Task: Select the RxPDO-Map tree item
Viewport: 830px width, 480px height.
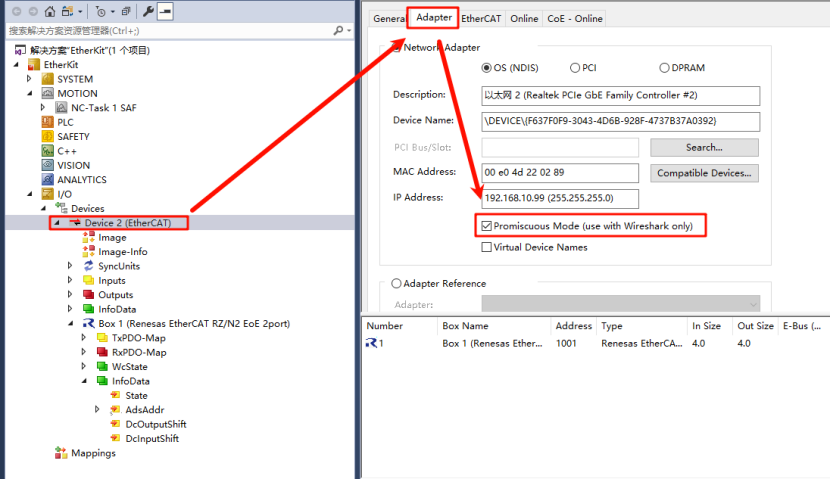Action: [139, 352]
